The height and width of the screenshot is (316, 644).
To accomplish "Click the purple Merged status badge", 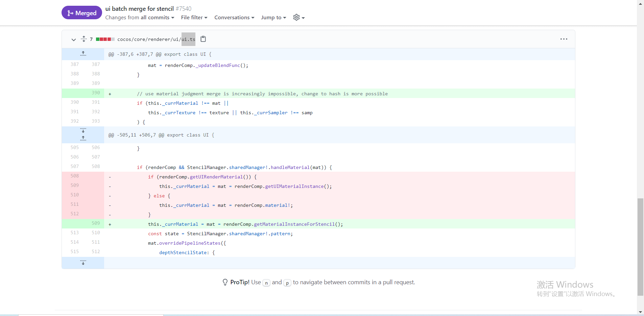I will (82, 13).
